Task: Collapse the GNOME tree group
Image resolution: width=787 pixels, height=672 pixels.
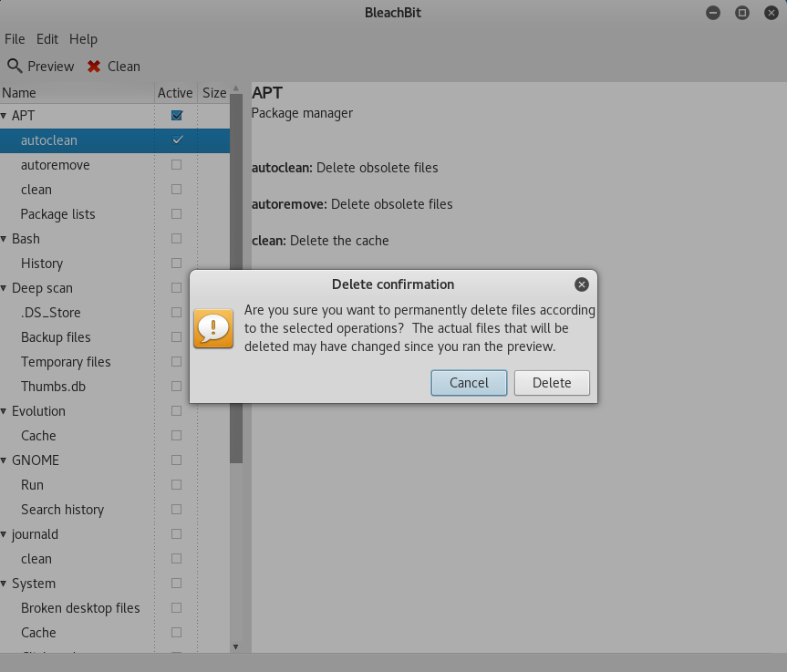Action: [x=4, y=460]
